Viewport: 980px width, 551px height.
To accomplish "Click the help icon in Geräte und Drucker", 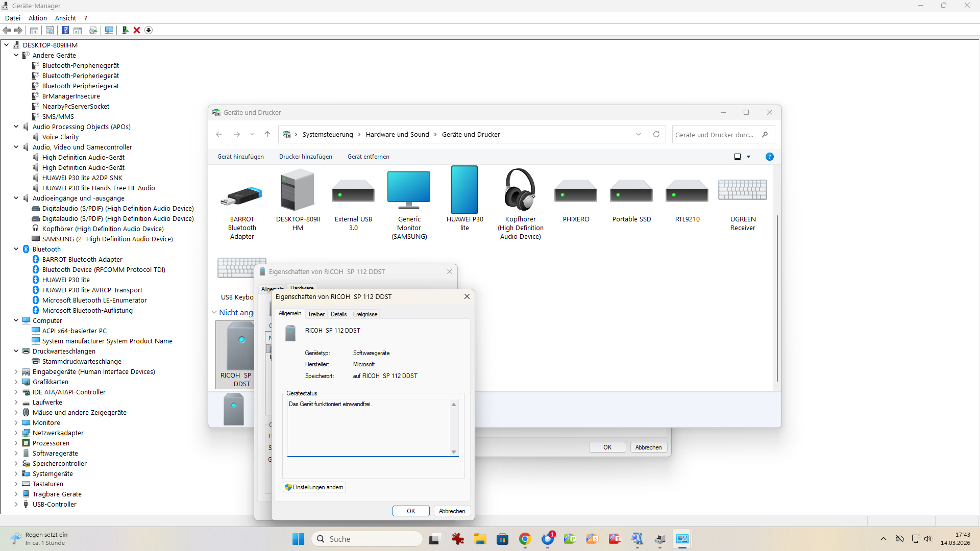I will (x=769, y=157).
